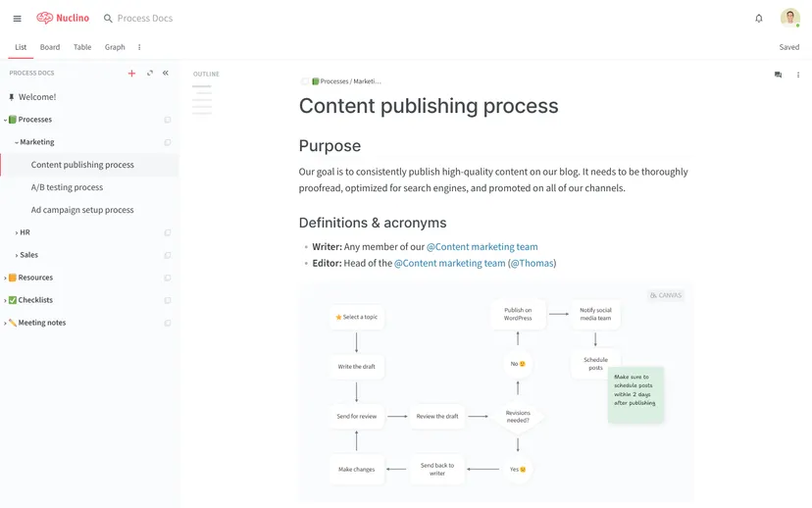Switch to Board view tab
Viewport: 812px width, 508px height.
[50, 47]
